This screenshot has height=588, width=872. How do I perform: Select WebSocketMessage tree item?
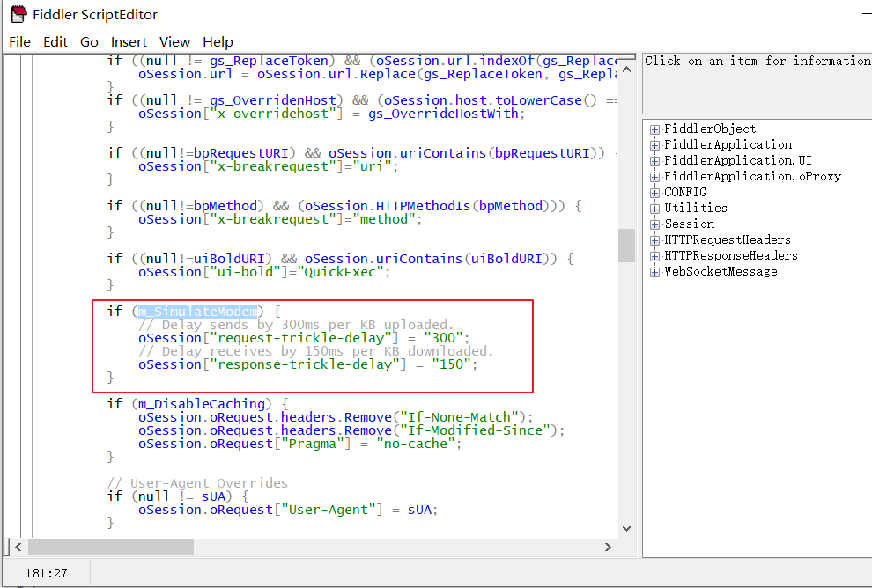[721, 271]
